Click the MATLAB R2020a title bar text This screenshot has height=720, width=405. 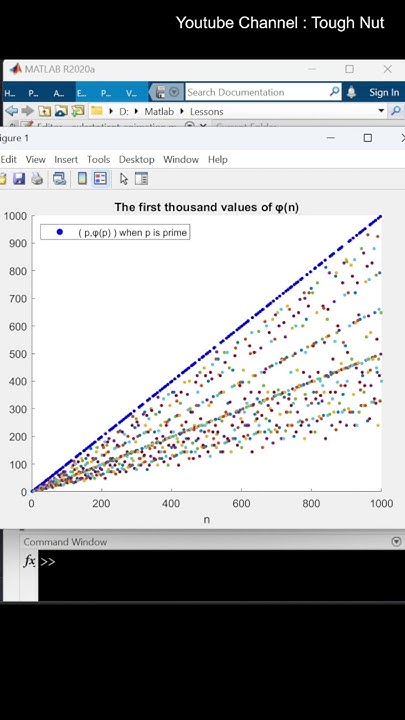[x=60, y=69]
